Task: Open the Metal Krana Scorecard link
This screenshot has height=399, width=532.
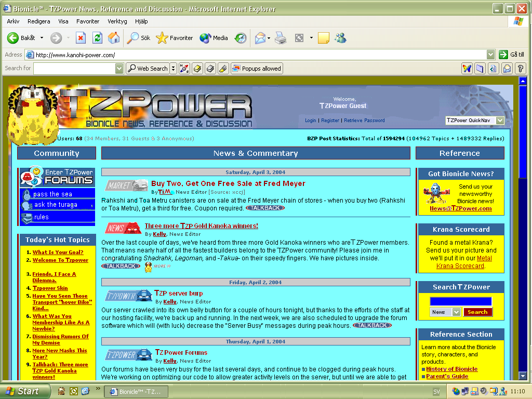Action: [464, 262]
